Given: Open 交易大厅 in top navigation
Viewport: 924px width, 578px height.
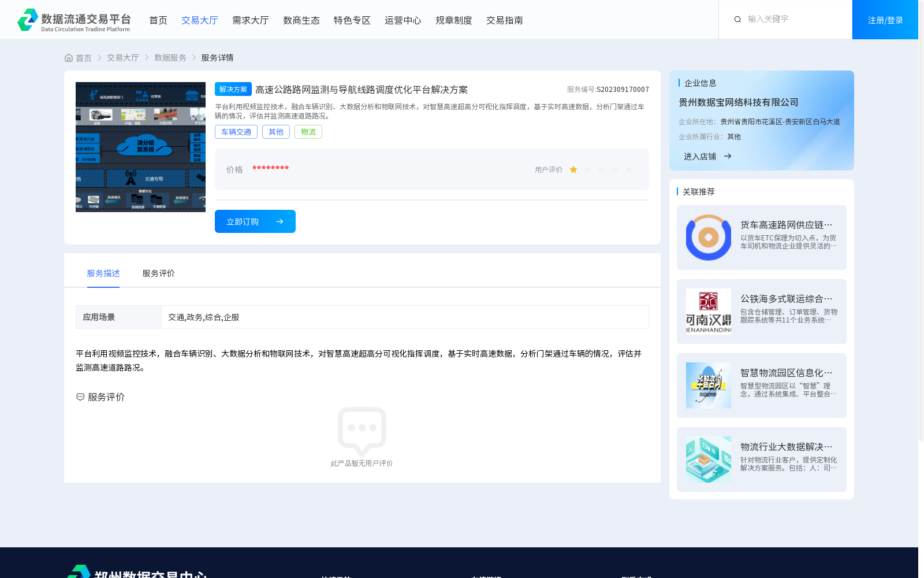Looking at the screenshot, I should [200, 20].
